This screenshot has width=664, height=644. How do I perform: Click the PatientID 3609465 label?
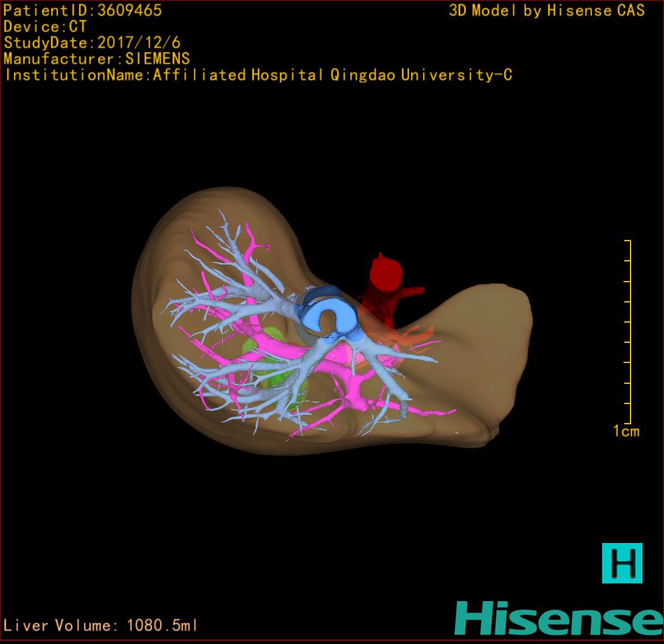pyautogui.click(x=83, y=10)
